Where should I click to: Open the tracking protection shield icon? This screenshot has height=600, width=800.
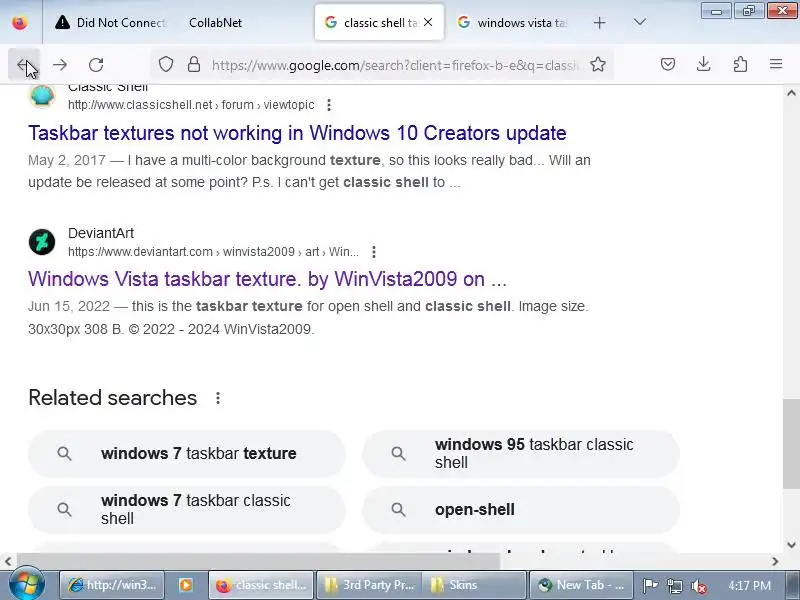point(166,64)
